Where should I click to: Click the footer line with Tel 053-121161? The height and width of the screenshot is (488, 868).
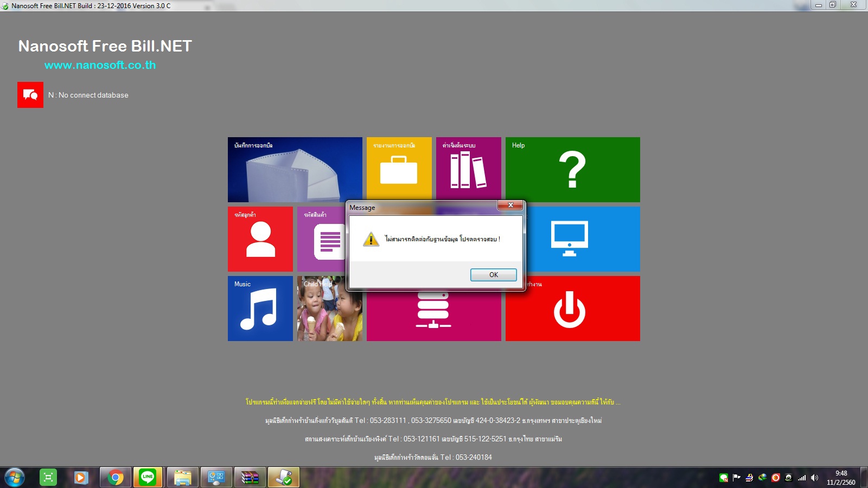click(x=433, y=439)
